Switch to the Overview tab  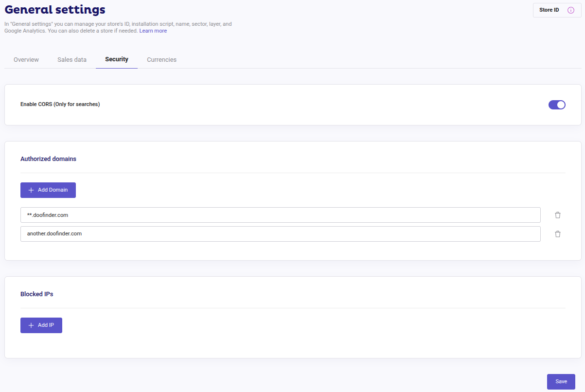coord(26,59)
